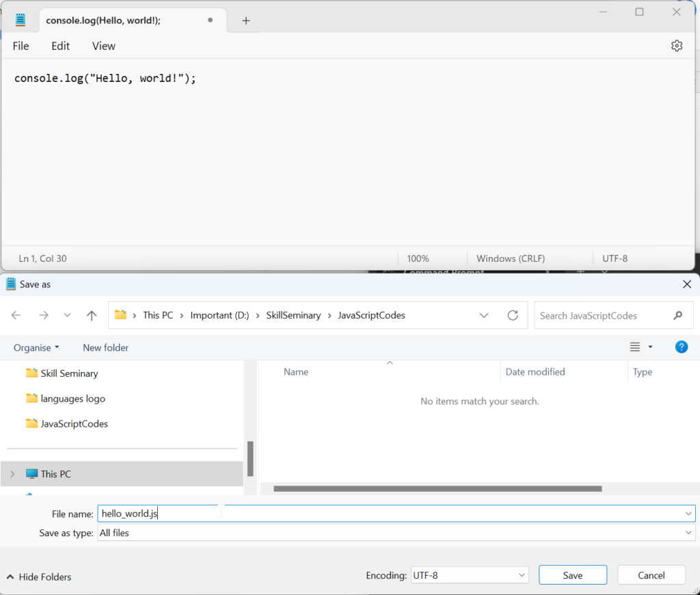This screenshot has width=700, height=595.
Task: Click Cancel button
Action: pyautogui.click(x=651, y=575)
